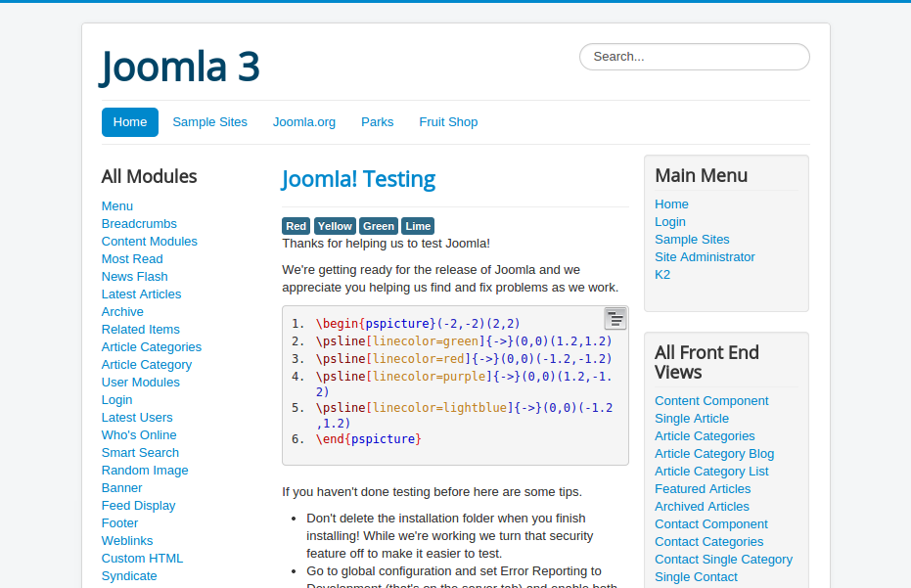Click Home in Main Menu sidebar
This screenshot has height=588, width=911.
click(671, 204)
